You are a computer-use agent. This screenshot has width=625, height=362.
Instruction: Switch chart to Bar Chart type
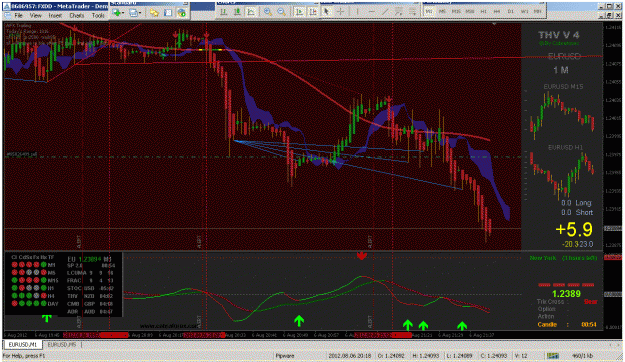tap(224, 12)
